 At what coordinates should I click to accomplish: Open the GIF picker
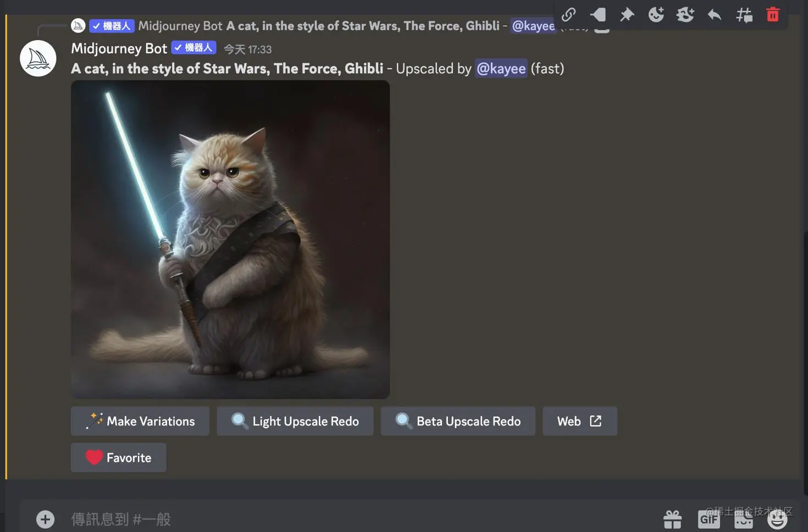tap(709, 519)
